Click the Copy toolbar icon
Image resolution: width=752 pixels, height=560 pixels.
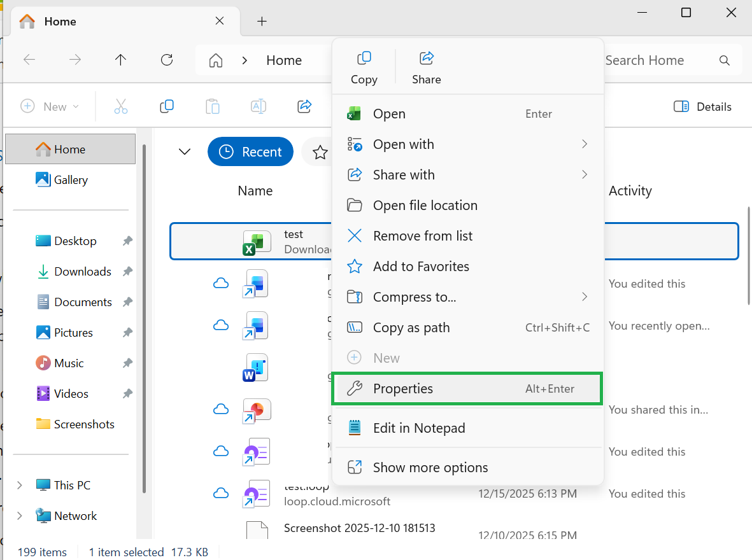tap(166, 106)
